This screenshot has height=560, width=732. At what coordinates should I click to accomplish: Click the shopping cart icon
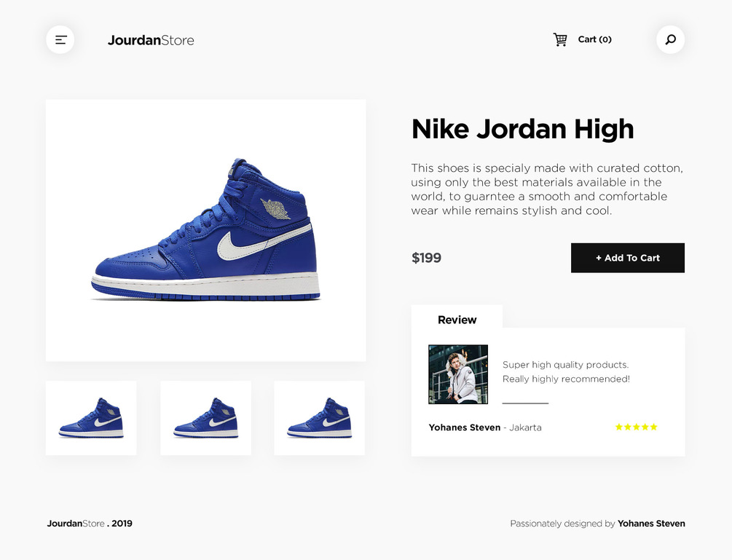[x=560, y=39]
